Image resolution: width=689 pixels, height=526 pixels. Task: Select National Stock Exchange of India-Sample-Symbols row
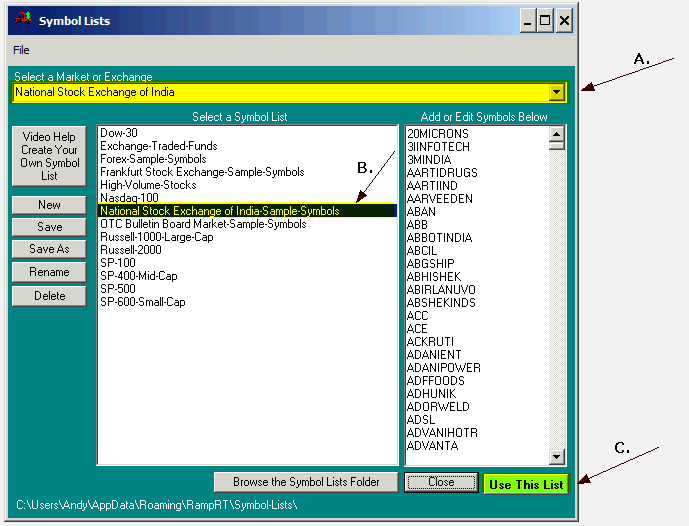247,211
